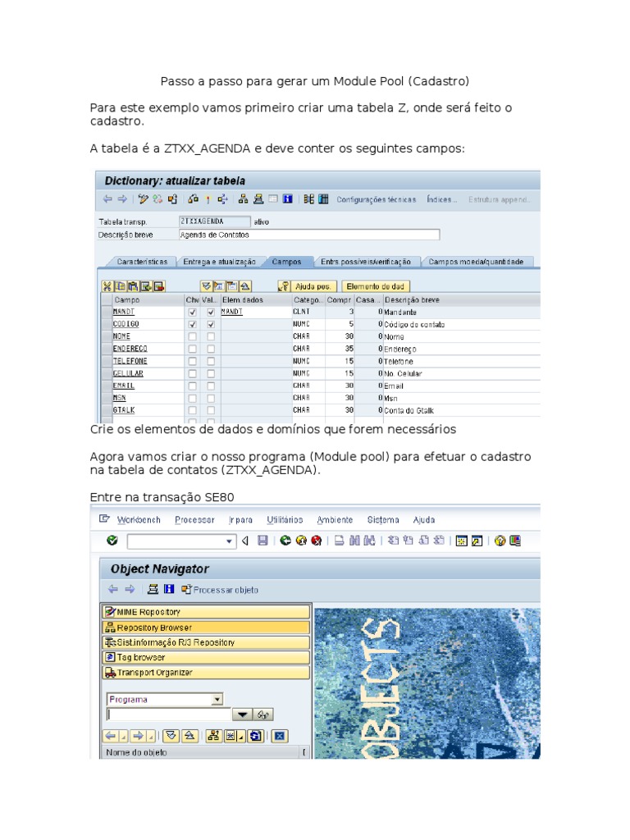Click the Check (scales) icon in Dictionary toolbar
630x840 pixels.
pos(194,199)
